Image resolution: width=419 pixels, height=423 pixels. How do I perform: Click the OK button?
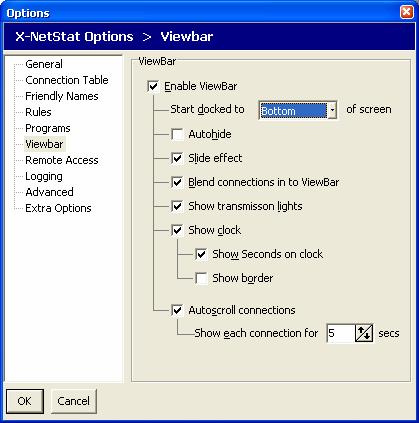25,401
